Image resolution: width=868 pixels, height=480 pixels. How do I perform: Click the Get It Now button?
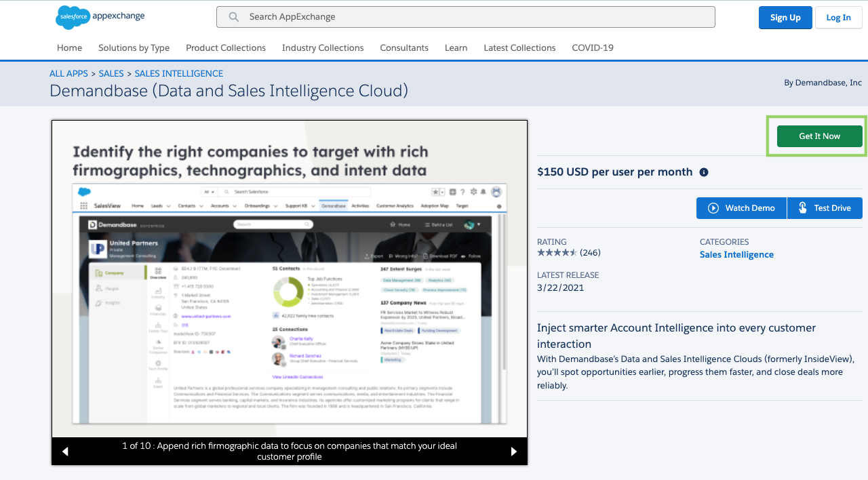tap(820, 136)
